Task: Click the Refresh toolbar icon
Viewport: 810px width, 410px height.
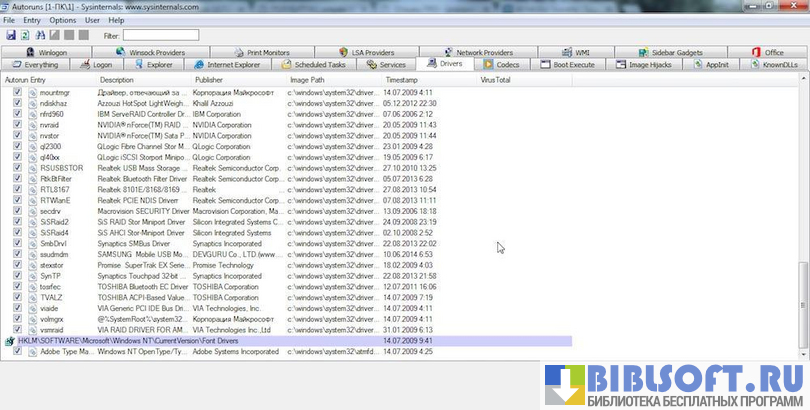Action: click(x=25, y=35)
